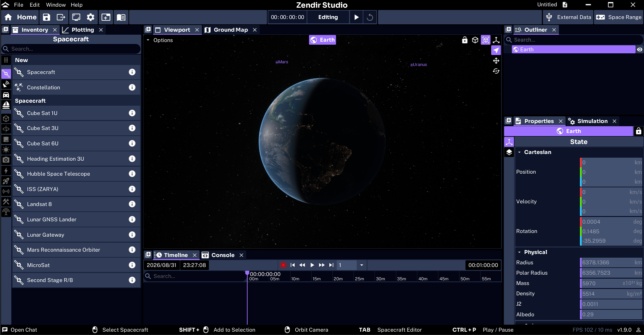Click the Home button

click(x=20, y=17)
